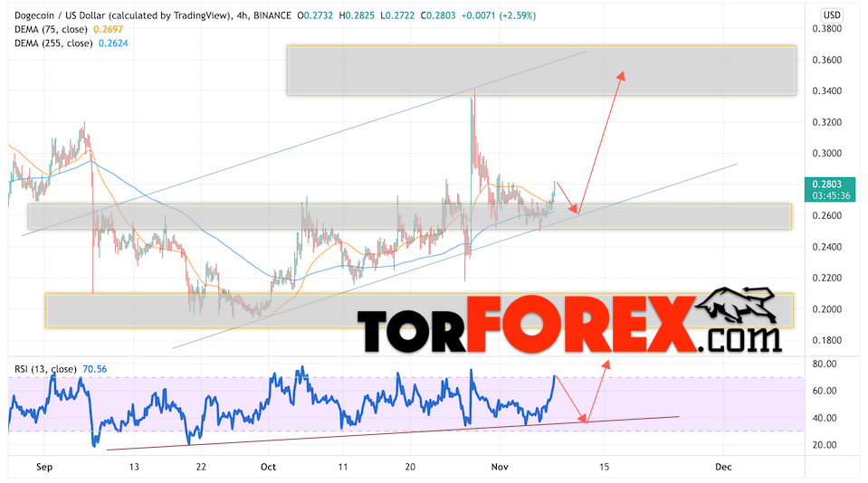
Task: Click the 11 date on time axis
Action: pyautogui.click(x=343, y=467)
